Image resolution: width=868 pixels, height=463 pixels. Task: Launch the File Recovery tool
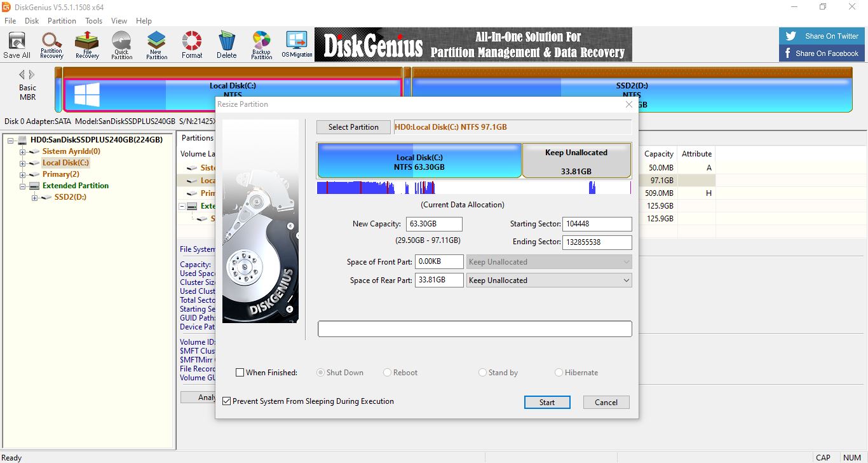click(87, 45)
